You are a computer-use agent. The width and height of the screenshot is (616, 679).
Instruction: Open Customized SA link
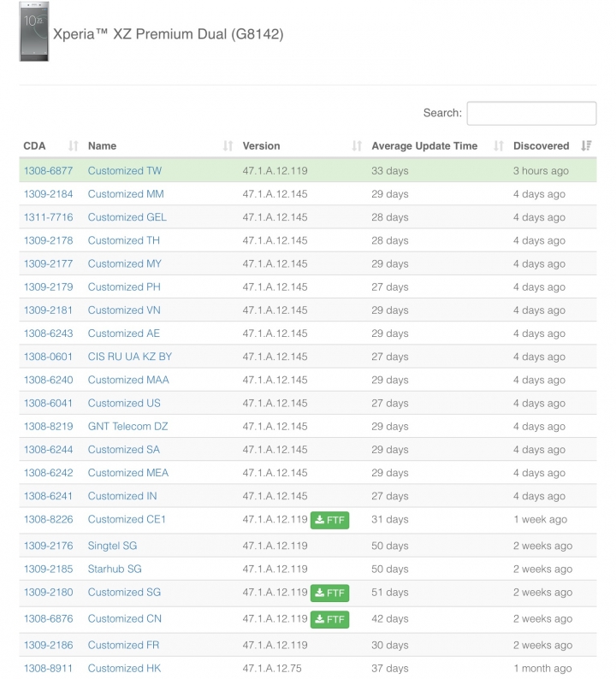point(123,450)
